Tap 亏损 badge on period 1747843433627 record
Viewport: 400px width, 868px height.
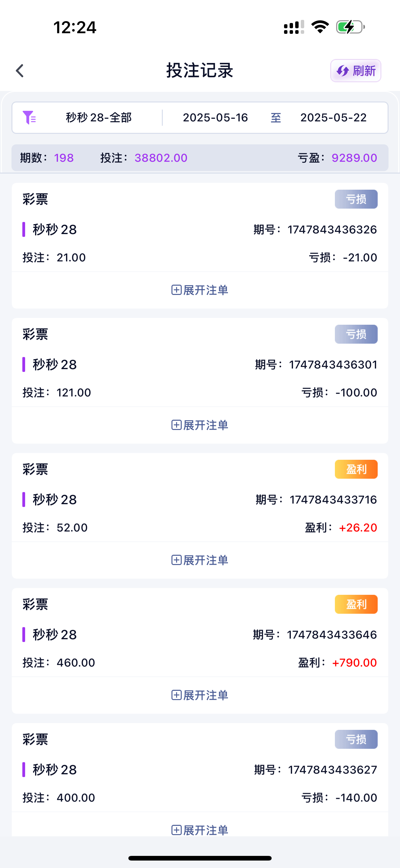[x=356, y=739]
